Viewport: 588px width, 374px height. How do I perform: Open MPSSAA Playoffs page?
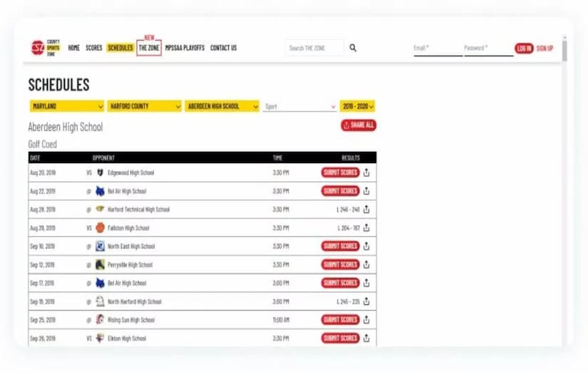coord(185,48)
